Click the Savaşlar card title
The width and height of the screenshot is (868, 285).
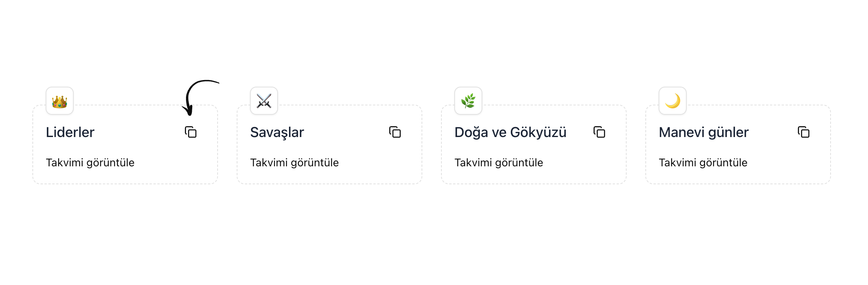(277, 132)
